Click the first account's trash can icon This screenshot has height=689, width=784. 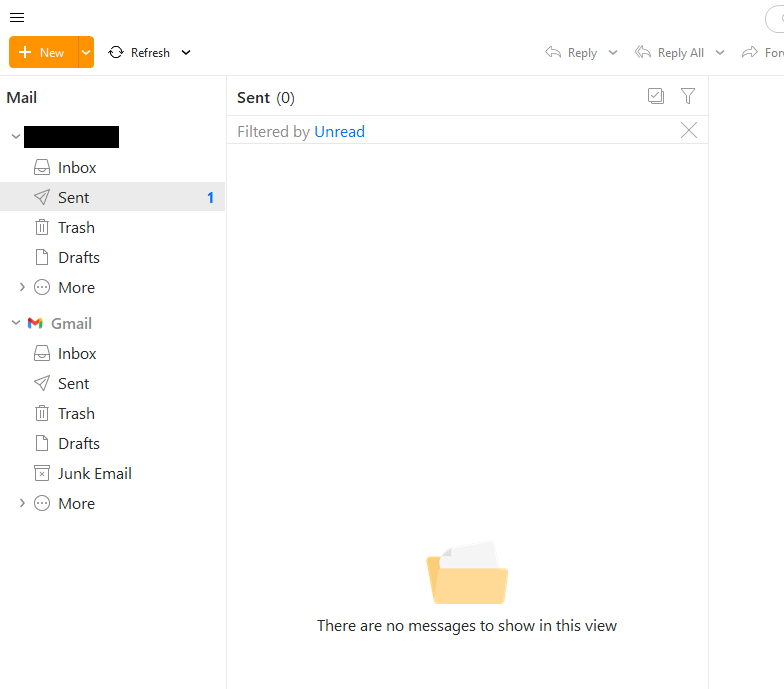click(x=42, y=227)
